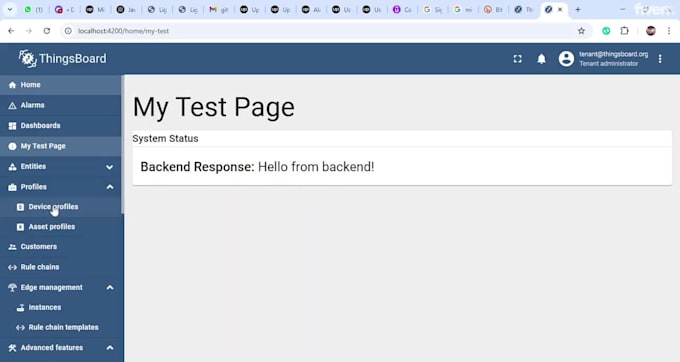
Task: Click the green Grammarly extension icon
Action: pyautogui.click(x=606, y=31)
